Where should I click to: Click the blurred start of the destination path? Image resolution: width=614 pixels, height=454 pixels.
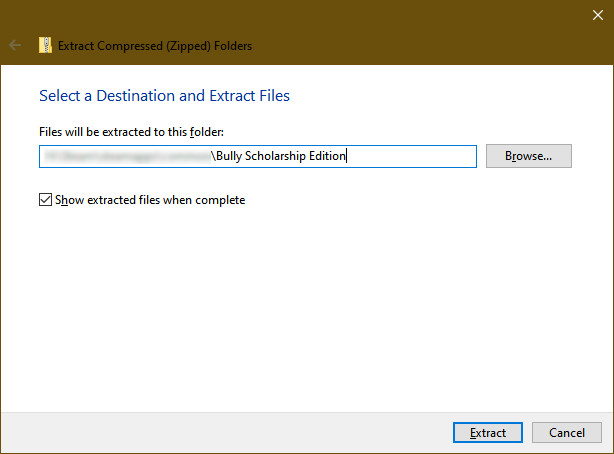coord(120,156)
